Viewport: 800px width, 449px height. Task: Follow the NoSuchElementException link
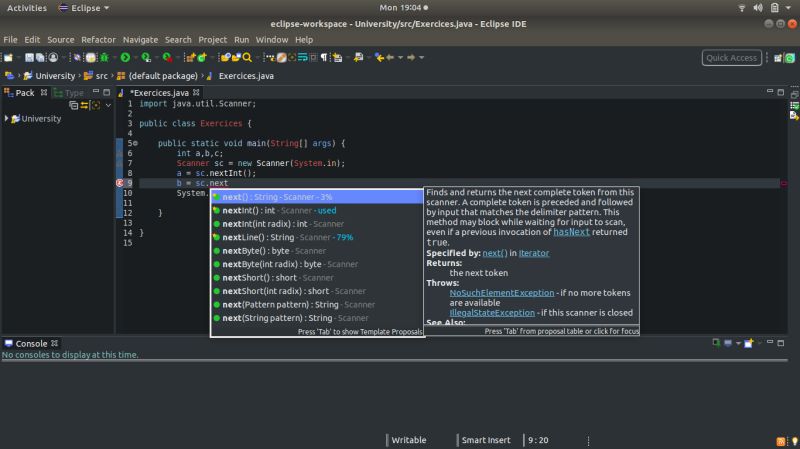(502, 292)
